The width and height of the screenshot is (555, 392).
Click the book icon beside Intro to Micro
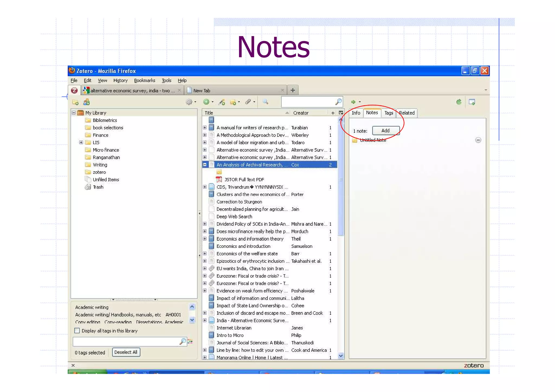tap(211, 335)
